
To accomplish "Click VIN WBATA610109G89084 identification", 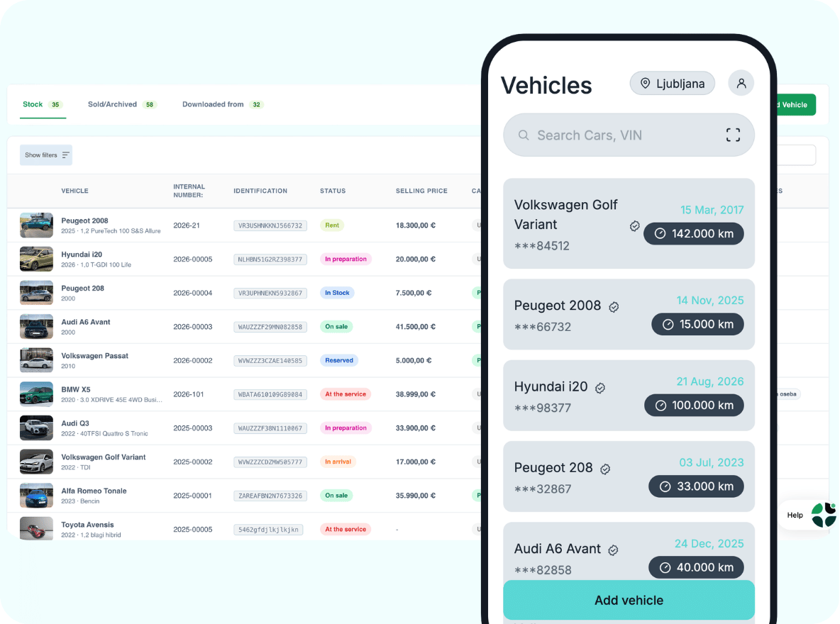I will 270,394.
